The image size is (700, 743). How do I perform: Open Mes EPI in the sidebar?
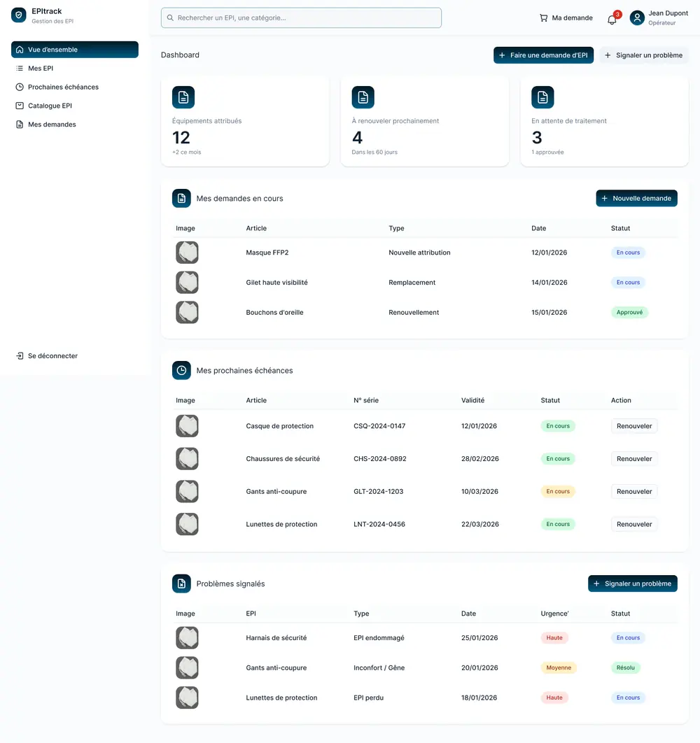pos(75,69)
